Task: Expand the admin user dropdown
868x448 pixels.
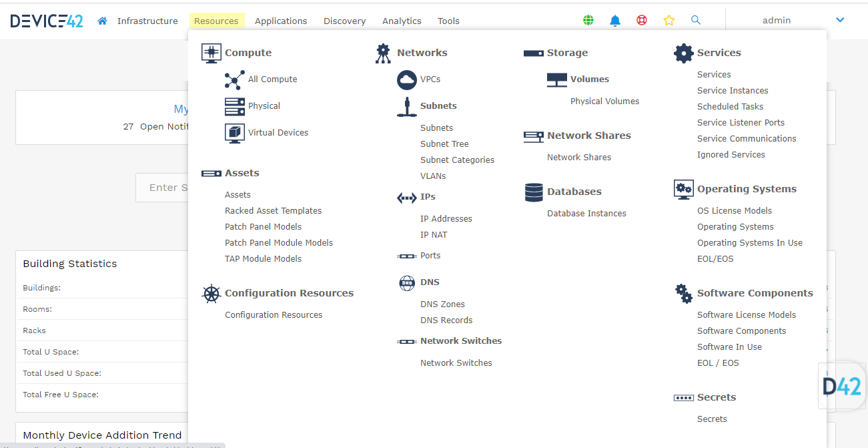Action: click(840, 20)
